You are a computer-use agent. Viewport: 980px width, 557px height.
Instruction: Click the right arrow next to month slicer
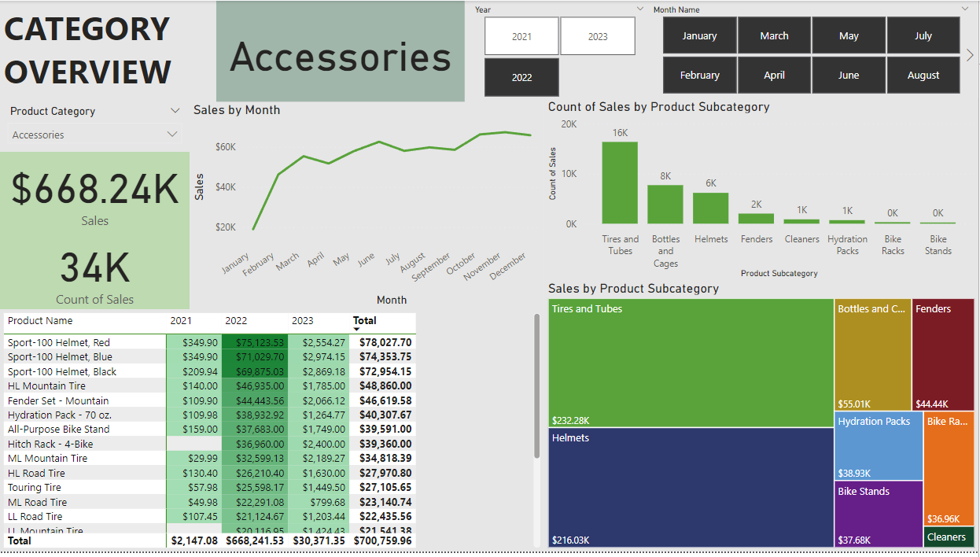[970, 55]
